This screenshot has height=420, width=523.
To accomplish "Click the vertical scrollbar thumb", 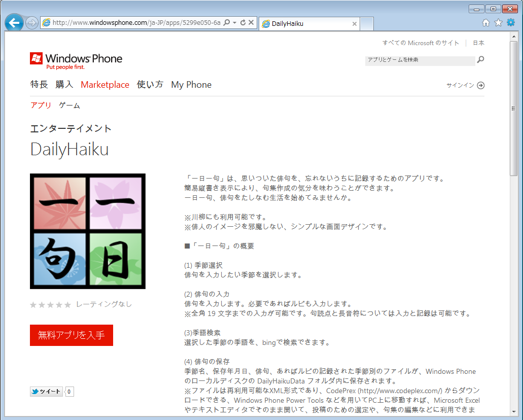I will pyautogui.click(x=514, y=108).
